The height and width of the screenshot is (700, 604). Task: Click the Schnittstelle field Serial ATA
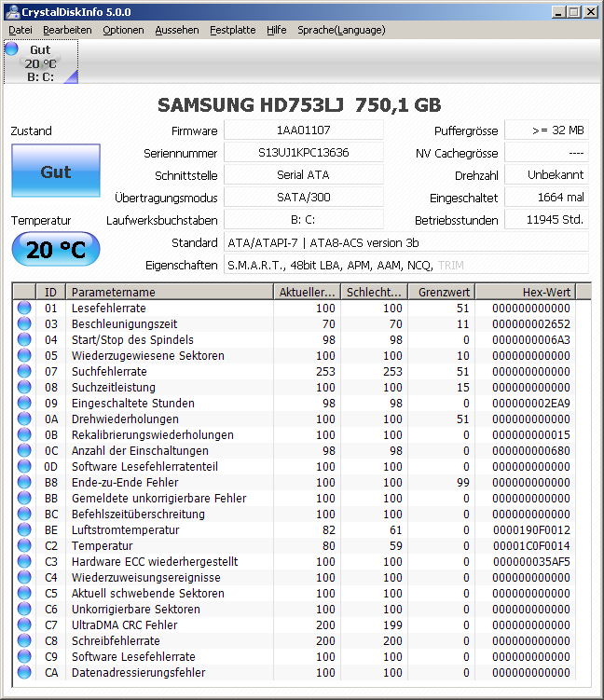tap(304, 175)
